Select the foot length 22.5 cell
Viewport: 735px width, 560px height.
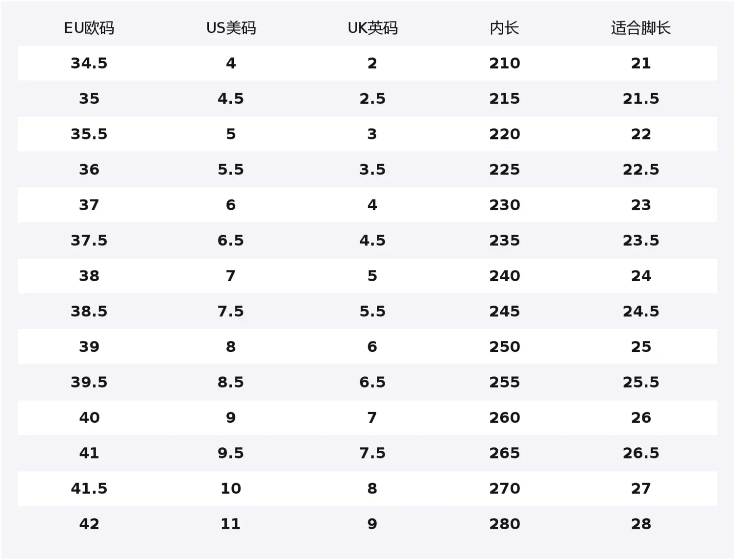pyautogui.click(x=640, y=170)
